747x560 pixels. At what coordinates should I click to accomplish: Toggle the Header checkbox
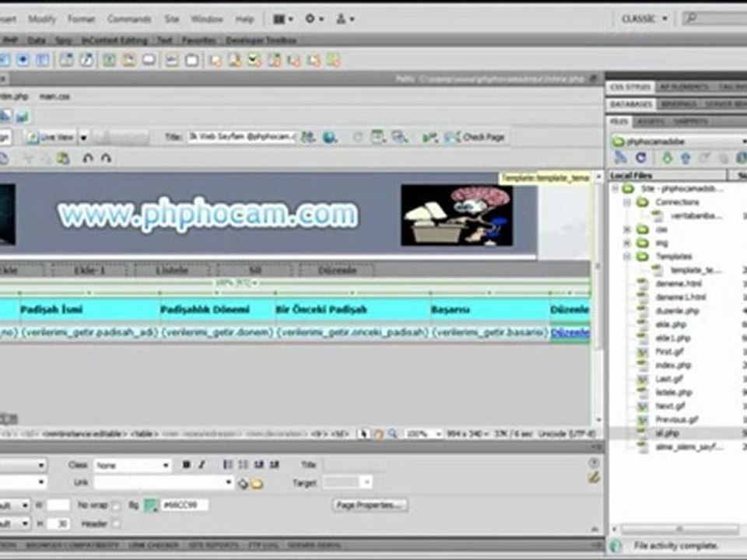116,523
